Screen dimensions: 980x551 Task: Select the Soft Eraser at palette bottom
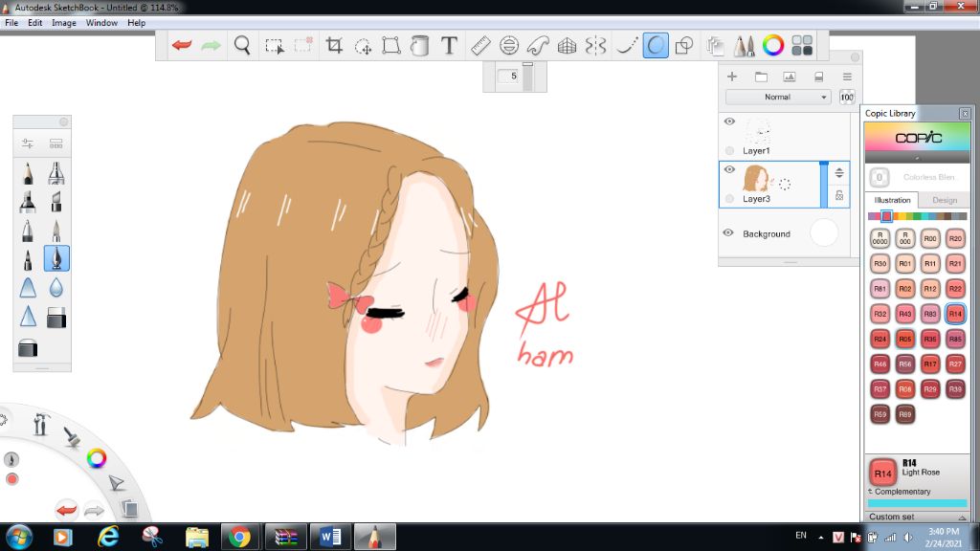click(x=28, y=347)
